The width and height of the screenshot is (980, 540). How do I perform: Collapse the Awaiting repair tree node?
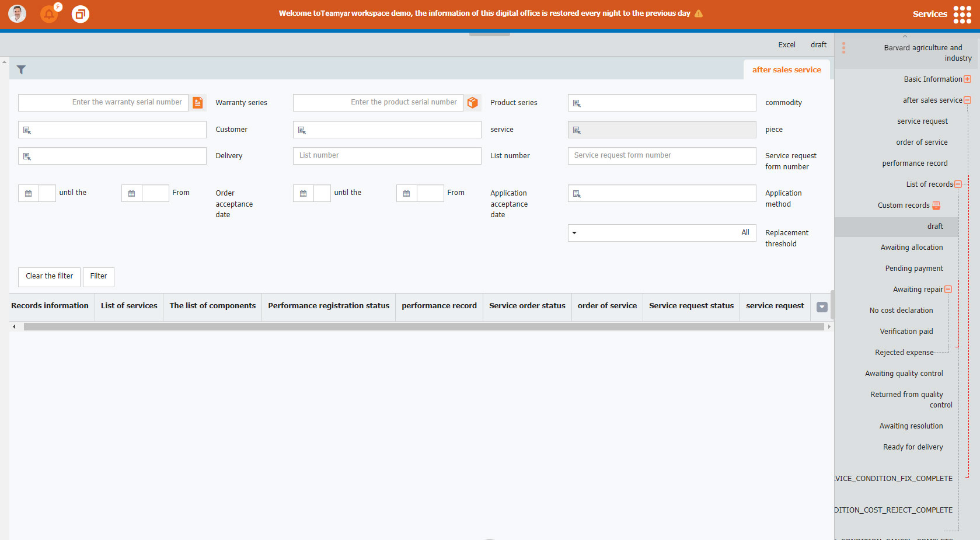click(x=948, y=290)
